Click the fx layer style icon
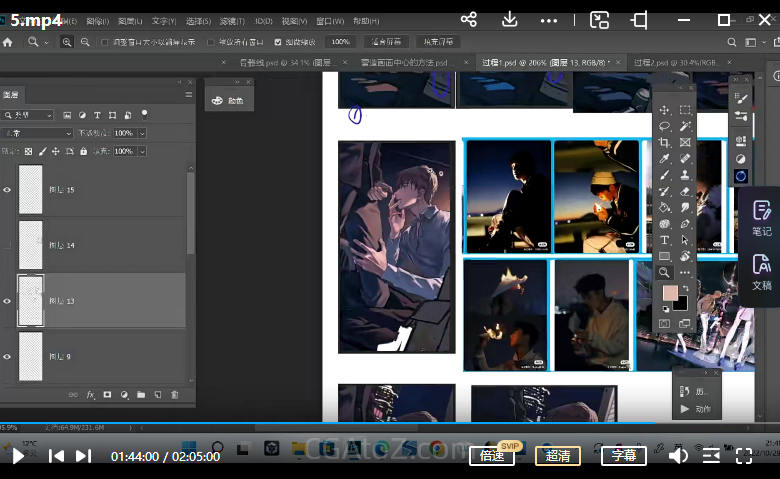The width and height of the screenshot is (780, 479). [90, 395]
